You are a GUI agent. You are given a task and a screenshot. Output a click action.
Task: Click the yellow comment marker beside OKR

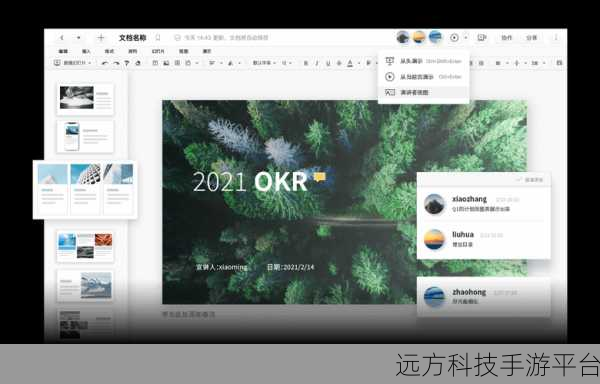point(320,177)
